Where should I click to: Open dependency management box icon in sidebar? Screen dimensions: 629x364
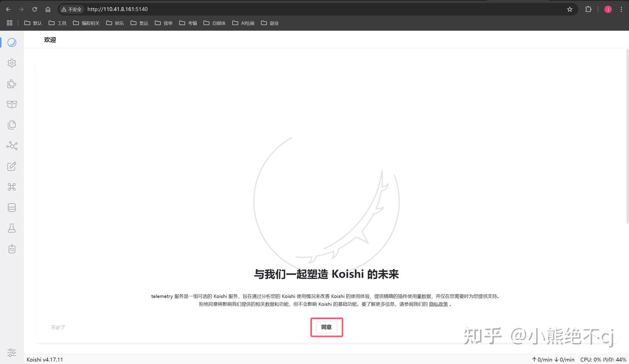click(12, 104)
